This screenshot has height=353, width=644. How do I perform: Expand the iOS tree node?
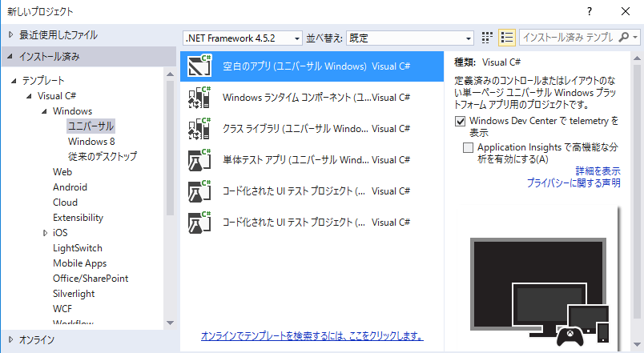point(45,233)
